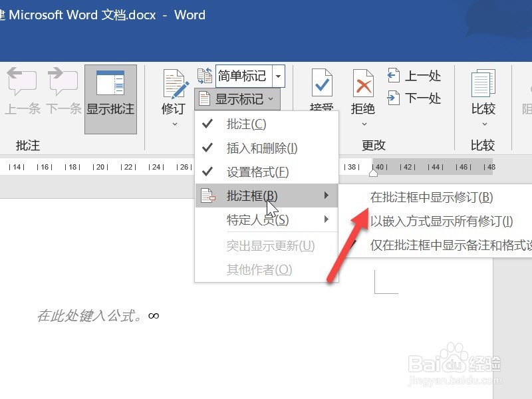The image size is (532, 399).
Task: Click the ruler at mark 20
Action: tap(100, 167)
